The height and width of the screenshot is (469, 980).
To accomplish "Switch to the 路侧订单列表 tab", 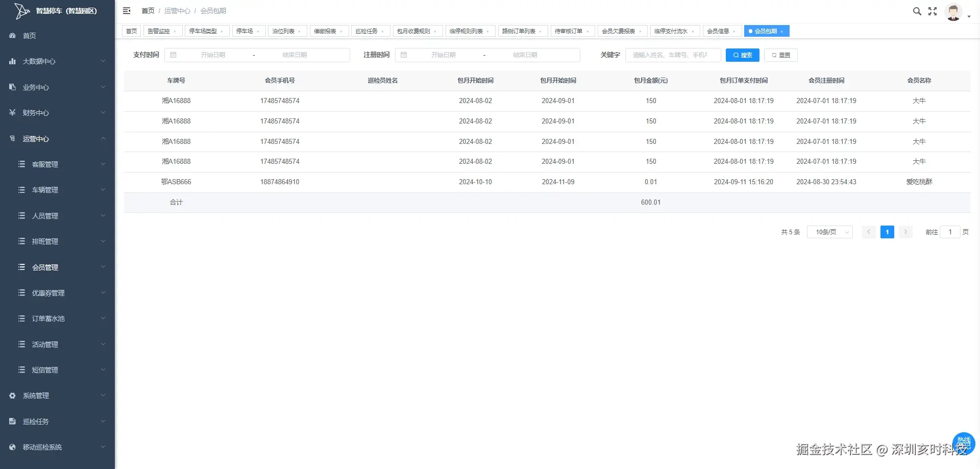I will tap(523, 31).
